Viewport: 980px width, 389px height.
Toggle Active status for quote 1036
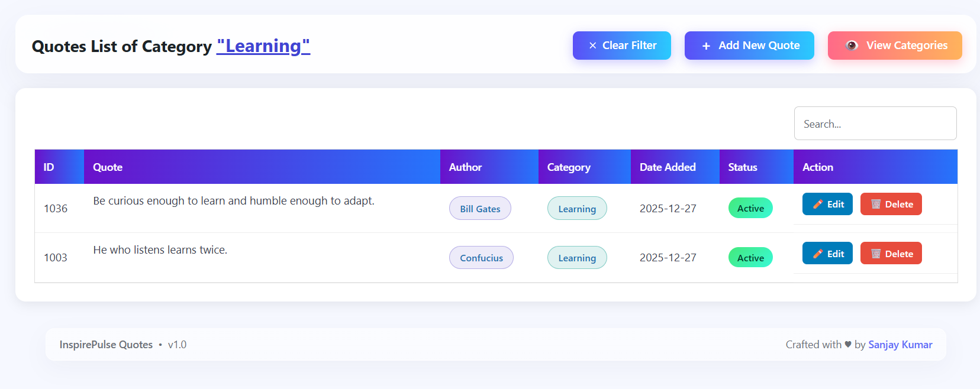point(750,209)
